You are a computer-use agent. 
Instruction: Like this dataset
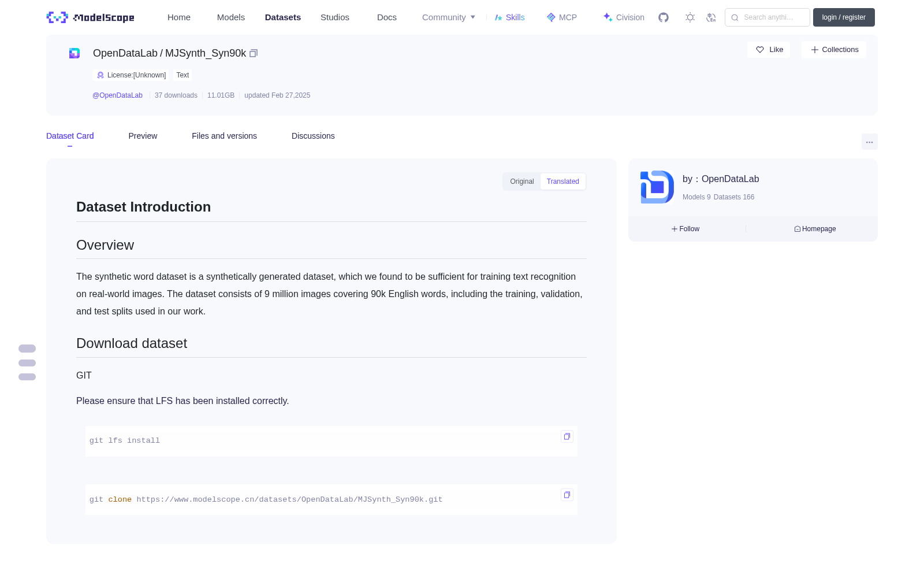[x=769, y=50]
